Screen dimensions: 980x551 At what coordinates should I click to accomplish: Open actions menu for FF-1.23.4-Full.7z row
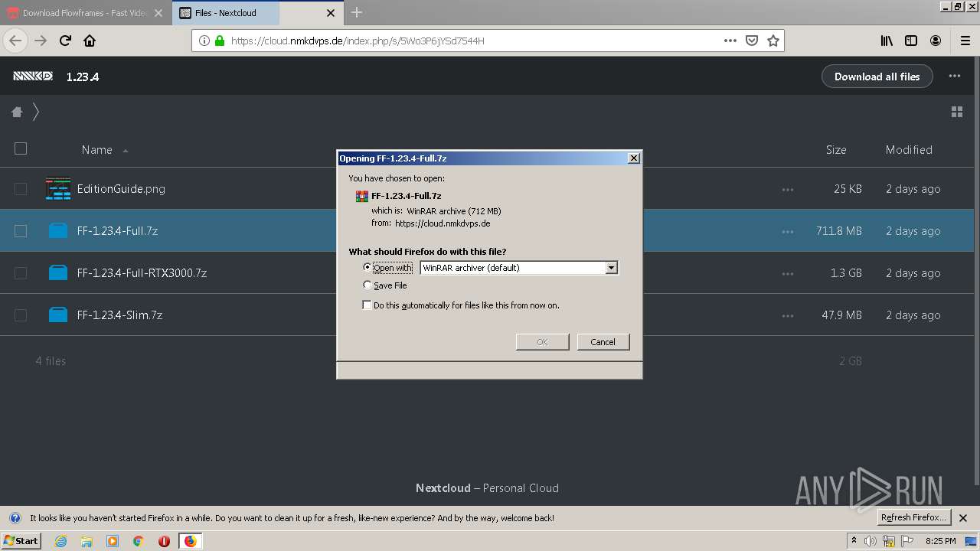click(x=788, y=231)
